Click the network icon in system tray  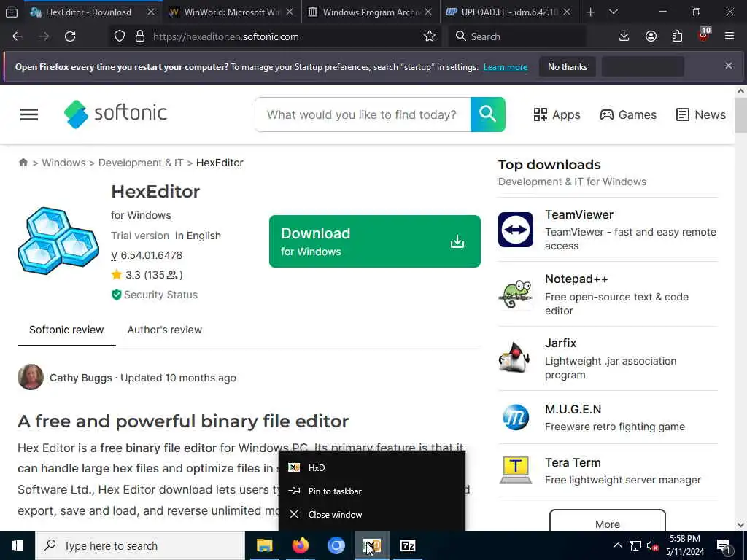coord(635,545)
